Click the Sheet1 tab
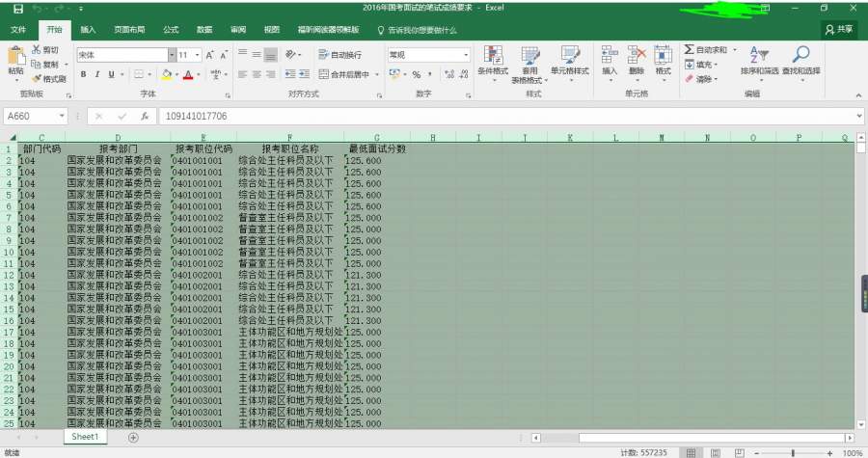Image resolution: width=868 pixels, height=458 pixels. click(85, 437)
